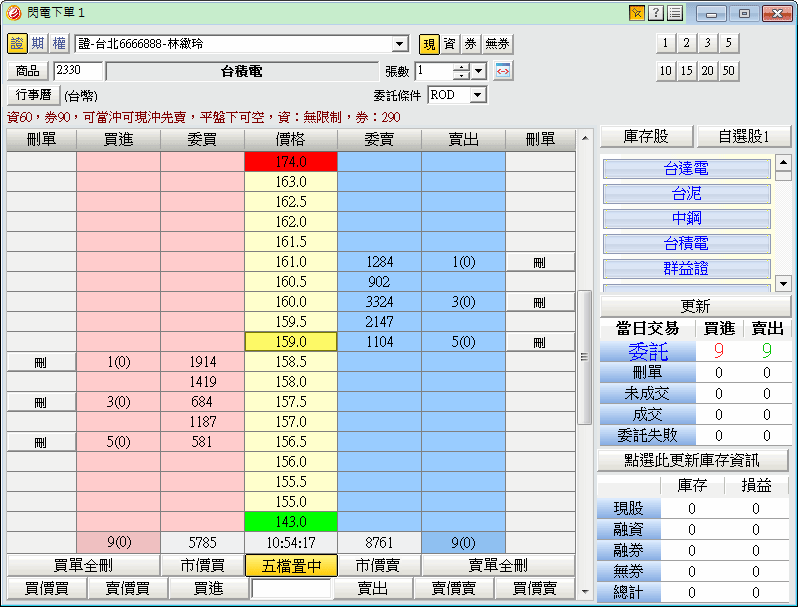Click the 刪 button beside buy price 158.5
This screenshot has height=607, width=798.
pyautogui.click(x=41, y=362)
